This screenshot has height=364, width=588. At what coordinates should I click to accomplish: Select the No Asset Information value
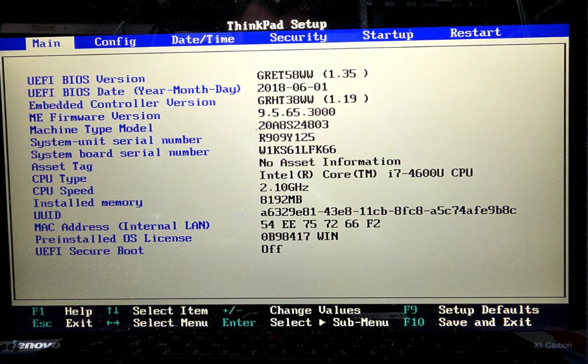point(330,162)
